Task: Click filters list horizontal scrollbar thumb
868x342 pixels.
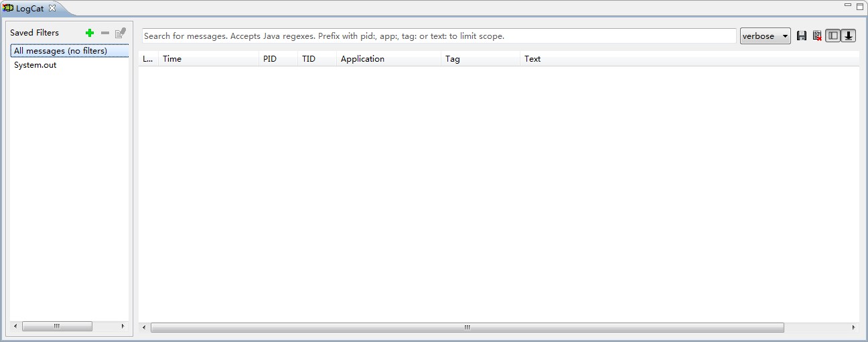Action: [57, 327]
